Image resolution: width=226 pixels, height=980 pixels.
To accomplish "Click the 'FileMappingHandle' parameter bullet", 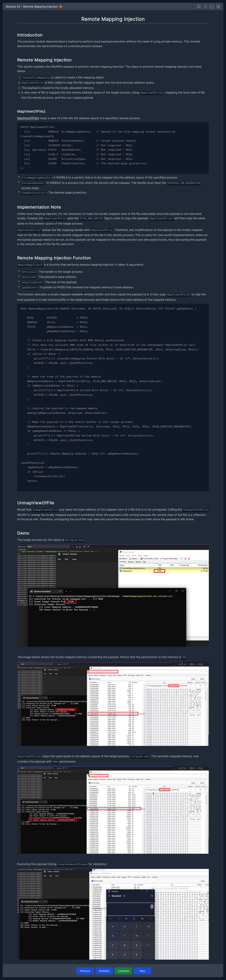I will (x=36, y=178).
